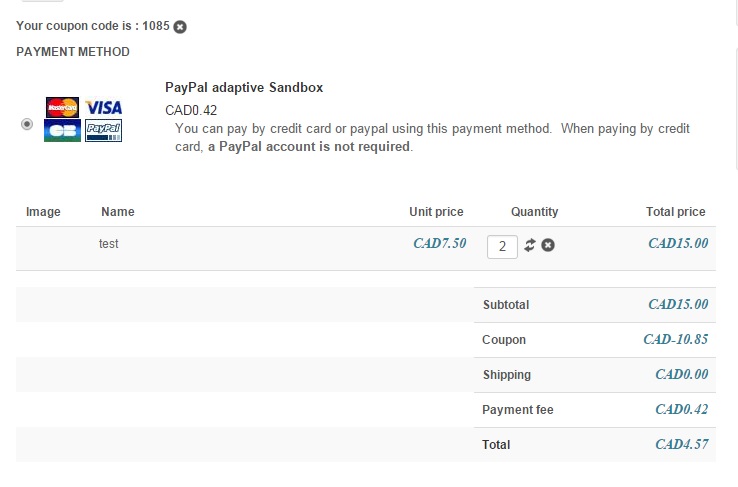The height and width of the screenshot is (487, 738).
Task: Click the final Total amount CAD4.57
Action: tap(681, 445)
